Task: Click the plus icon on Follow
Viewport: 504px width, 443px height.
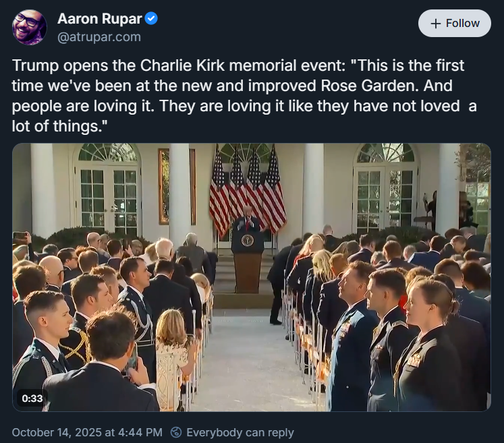Action: tap(436, 24)
